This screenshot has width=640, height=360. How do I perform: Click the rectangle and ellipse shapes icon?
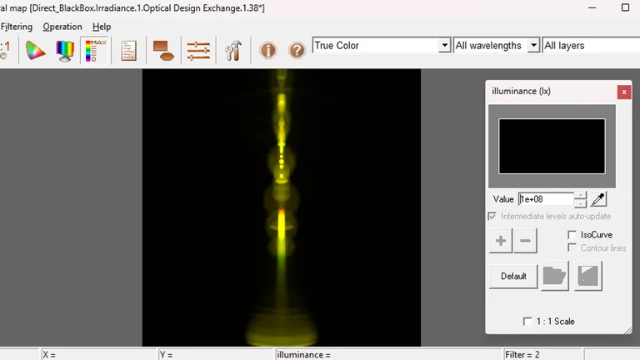click(x=163, y=51)
